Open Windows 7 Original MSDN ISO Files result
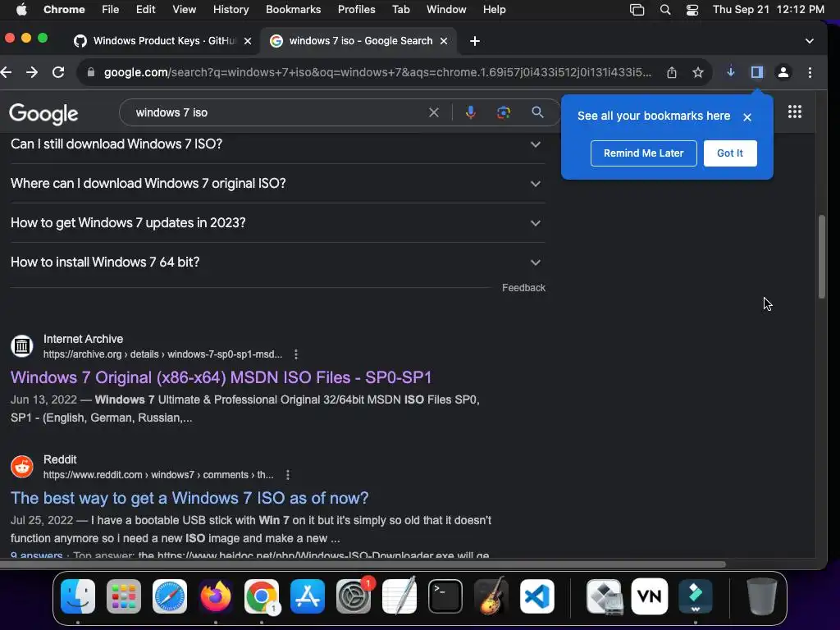The image size is (840, 630). [221, 377]
